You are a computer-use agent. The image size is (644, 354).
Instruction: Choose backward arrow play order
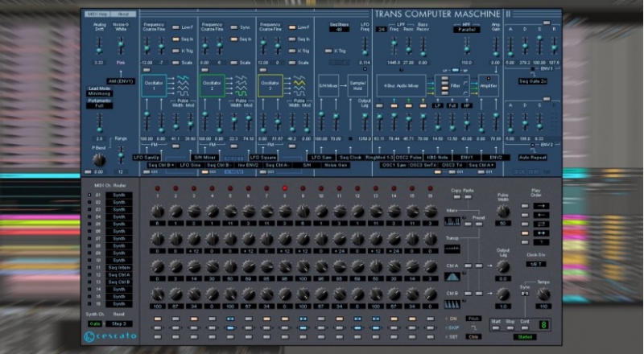click(x=541, y=215)
